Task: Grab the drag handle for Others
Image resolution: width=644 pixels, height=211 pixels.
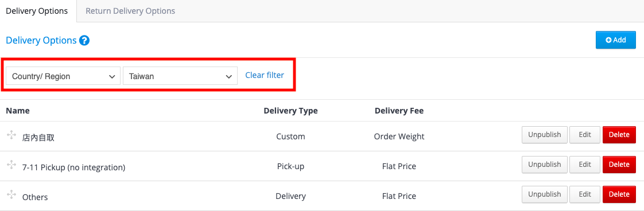Action: point(11,194)
